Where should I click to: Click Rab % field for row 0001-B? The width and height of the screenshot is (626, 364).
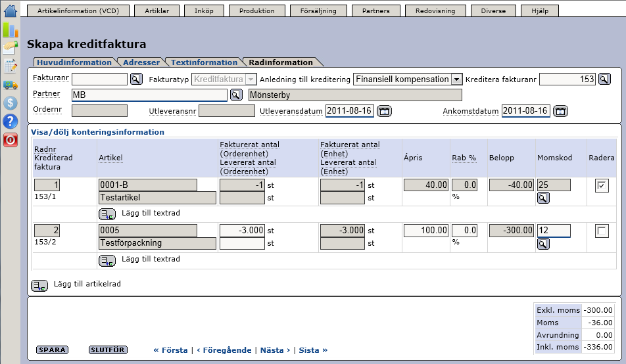coord(465,185)
